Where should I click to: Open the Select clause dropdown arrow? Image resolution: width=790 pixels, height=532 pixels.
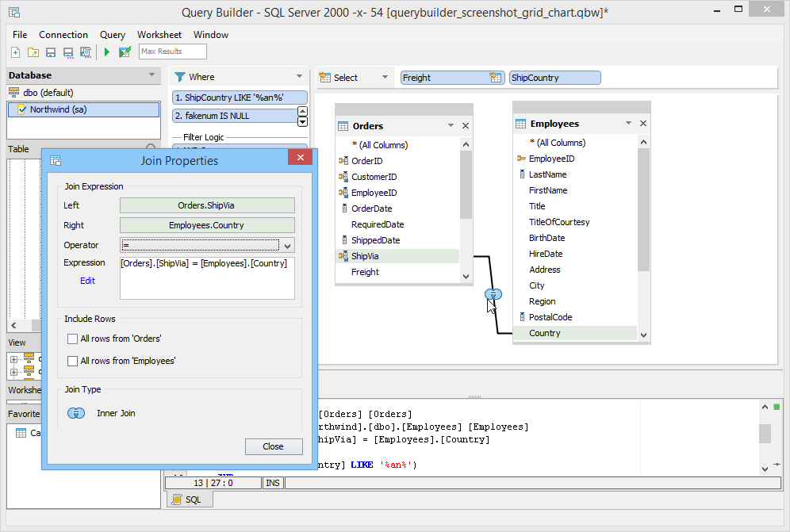tap(385, 78)
